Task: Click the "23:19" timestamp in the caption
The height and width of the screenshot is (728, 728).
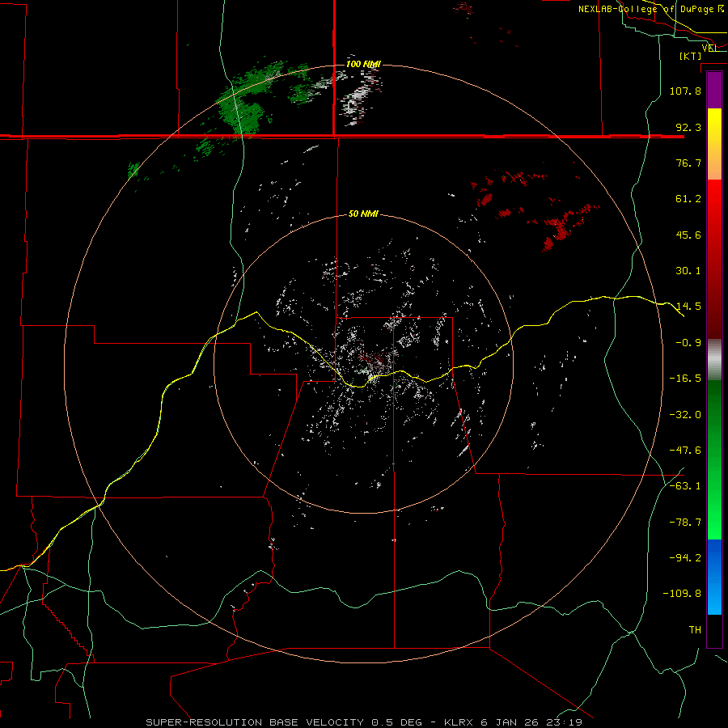Action: 564,722
